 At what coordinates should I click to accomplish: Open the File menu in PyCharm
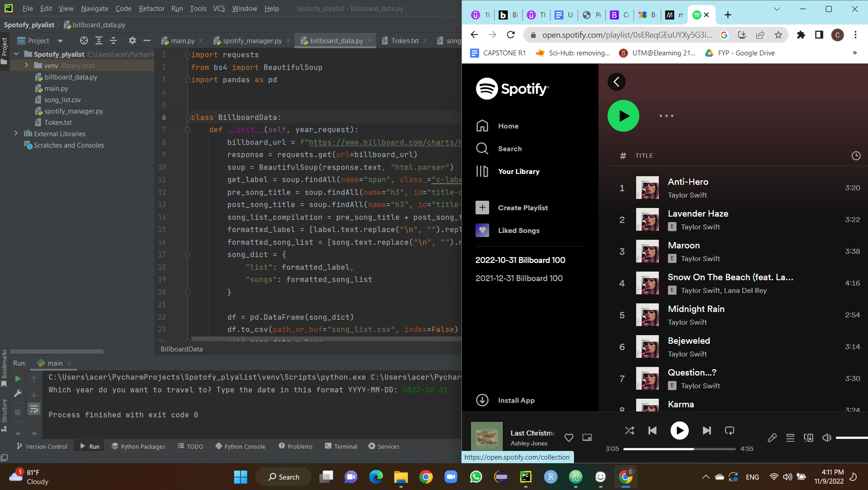click(x=28, y=8)
